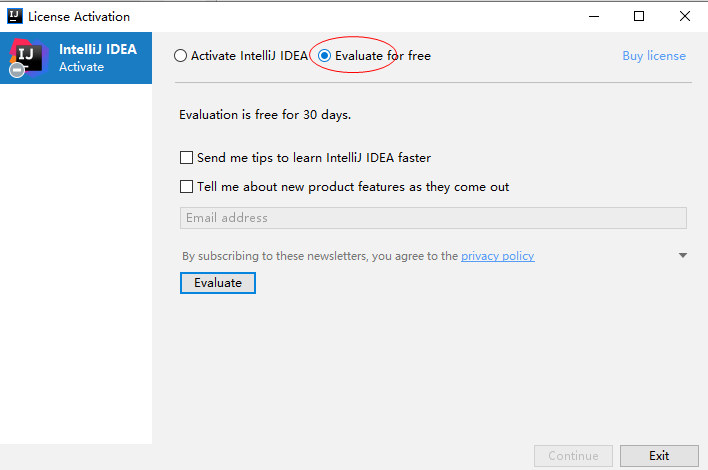Check Tell me about new product features
Image resolution: width=708 pixels, height=470 pixels.
pos(186,187)
